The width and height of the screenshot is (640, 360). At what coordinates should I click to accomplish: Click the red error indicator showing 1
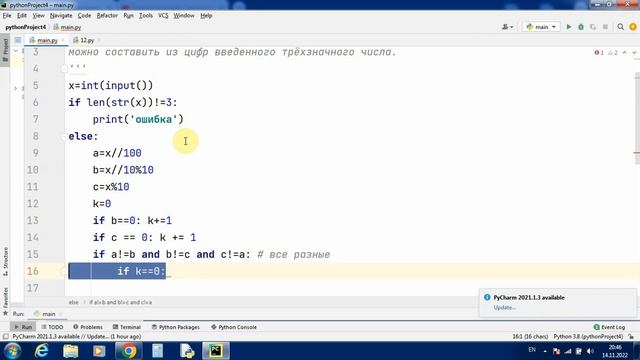pyautogui.click(x=599, y=53)
